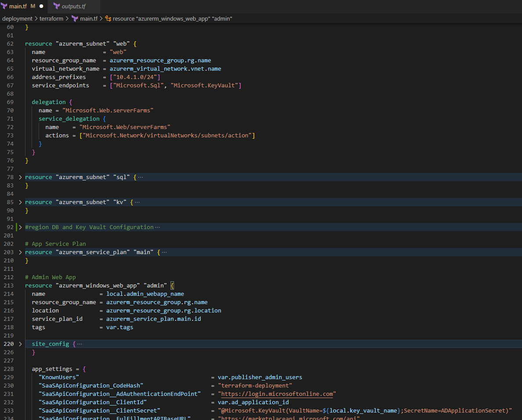The width and height of the screenshot is (522, 420).
Task: Click var.ad_application_id value
Action: [x=254, y=402]
